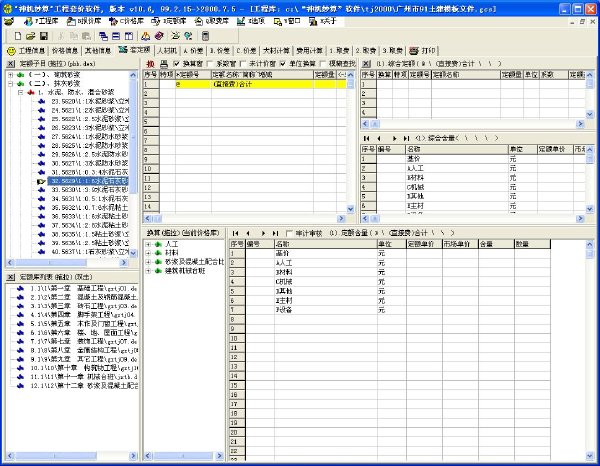Viewport: 600px width, 466px height.
Task: Collapse the (二)、抹灰砂浆 tree node
Action: click(x=11, y=83)
